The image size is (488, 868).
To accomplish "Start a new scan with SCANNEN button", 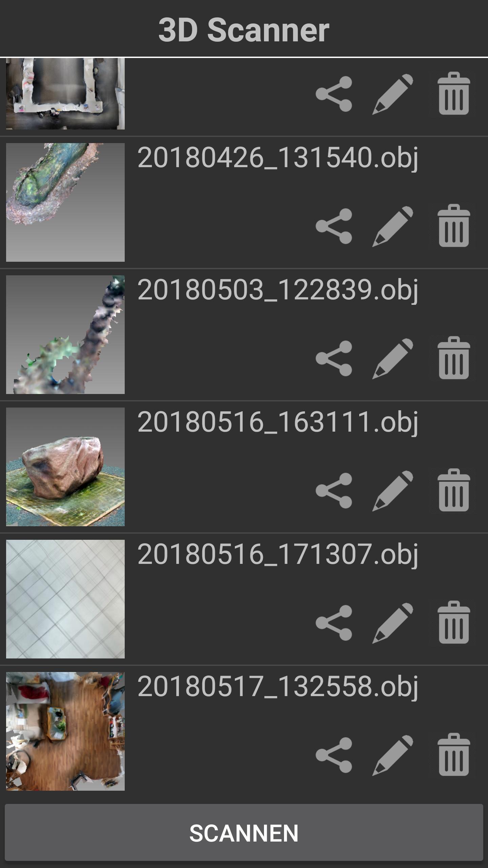I will (244, 833).
